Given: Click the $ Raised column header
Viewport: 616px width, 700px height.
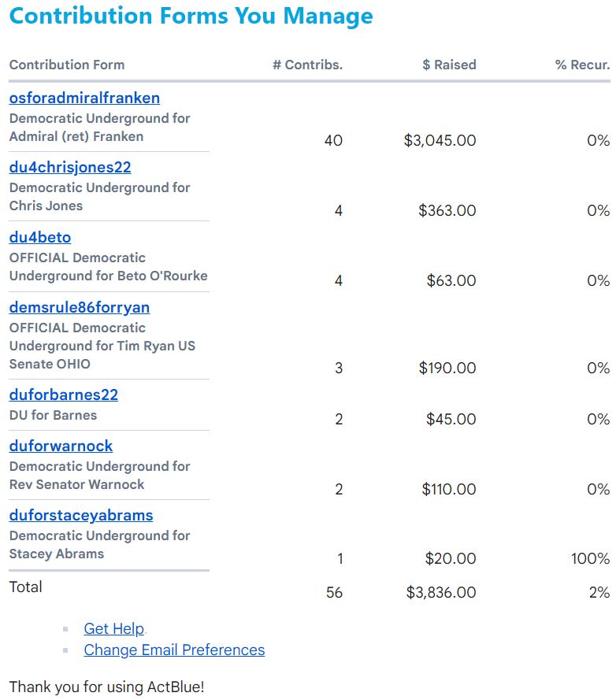Looking at the screenshot, I should coord(449,65).
